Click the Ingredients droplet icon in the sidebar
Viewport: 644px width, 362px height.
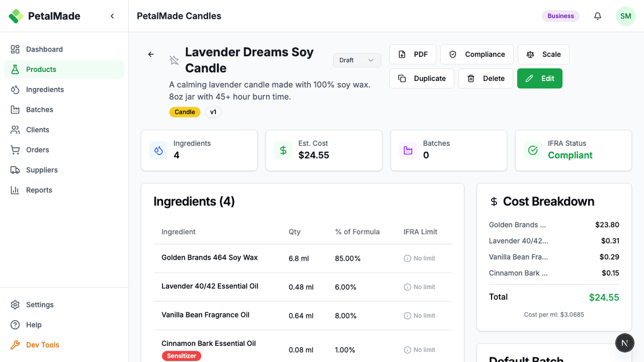(16, 89)
